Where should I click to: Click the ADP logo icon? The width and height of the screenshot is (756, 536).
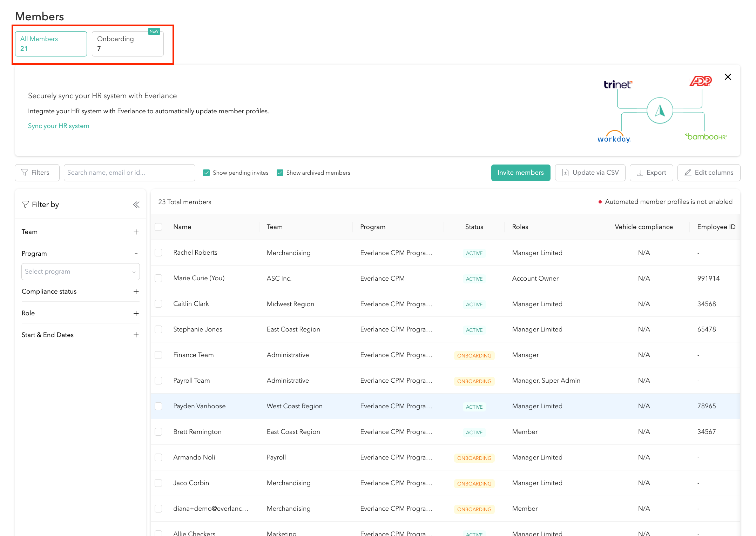[x=700, y=81]
